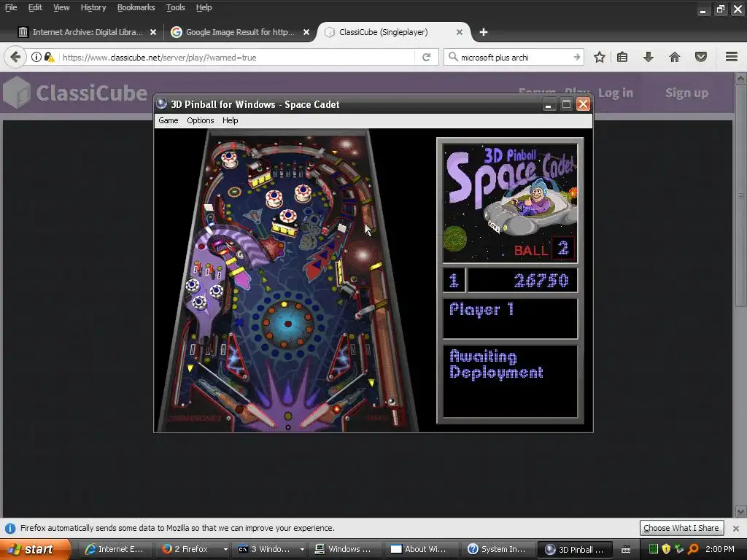This screenshot has width=747, height=560.
Task: Click the ClassiCube logo
Action: tap(75, 93)
